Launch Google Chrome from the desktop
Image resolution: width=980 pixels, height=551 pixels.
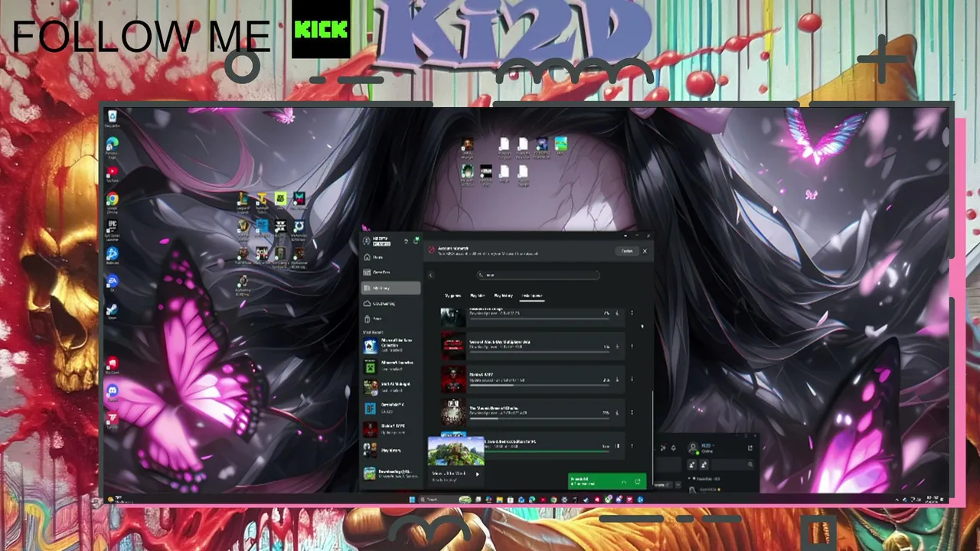tap(113, 201)
